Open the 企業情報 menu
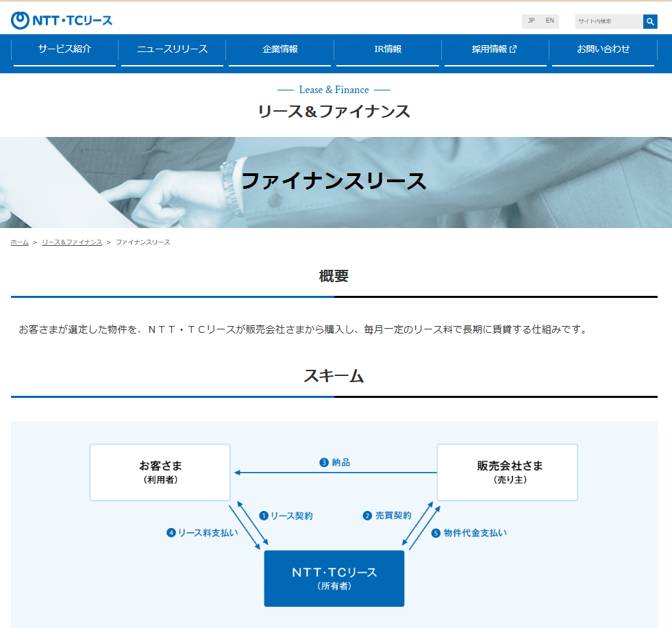 (280, 50)
